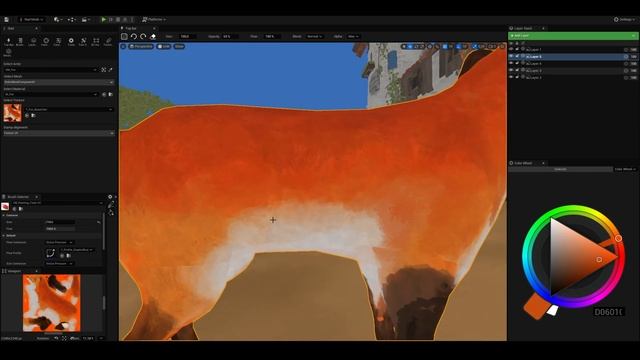Toggle eye visibility of the bottom layer
This screenshot has height=360, width=640.
click(x=511, y=77)
